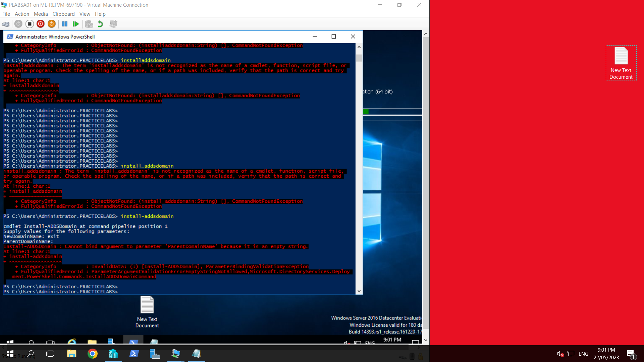Click the red Shut Down icon
This screenshot has height=362, width=644.
[41, 24]
